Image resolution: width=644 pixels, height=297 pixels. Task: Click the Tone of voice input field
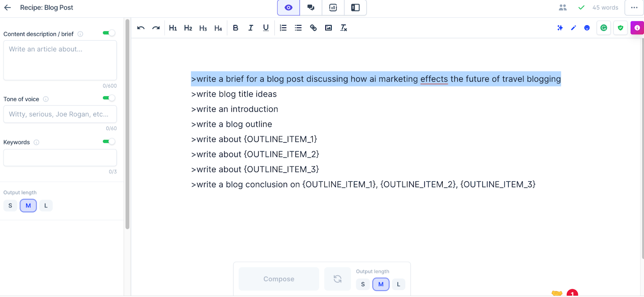coord(60,114)
